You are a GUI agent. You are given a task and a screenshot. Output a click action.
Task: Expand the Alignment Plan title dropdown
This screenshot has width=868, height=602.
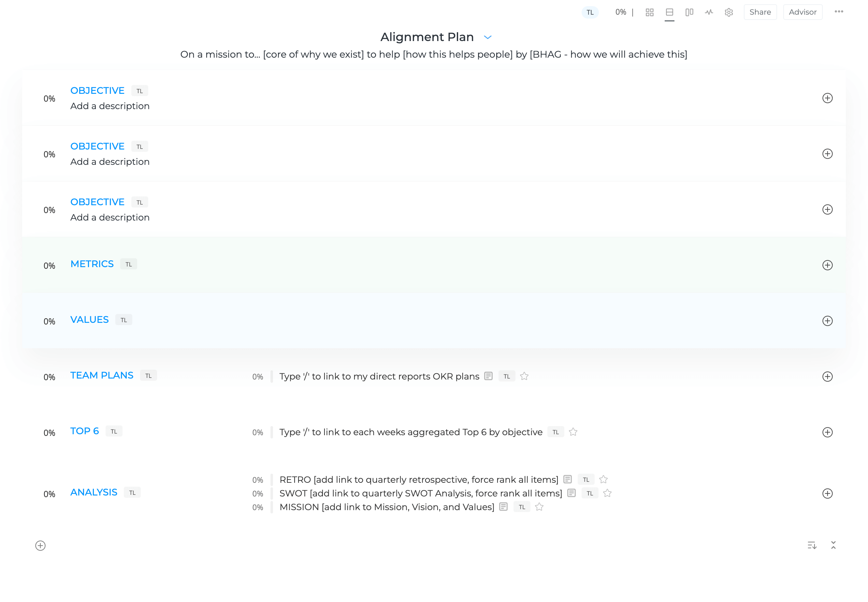(x=487, y=37)
